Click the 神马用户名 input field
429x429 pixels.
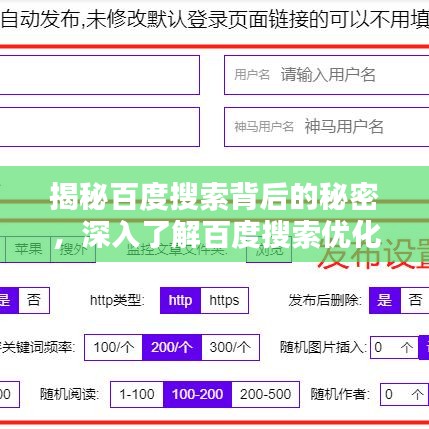[x=327, y=127]
